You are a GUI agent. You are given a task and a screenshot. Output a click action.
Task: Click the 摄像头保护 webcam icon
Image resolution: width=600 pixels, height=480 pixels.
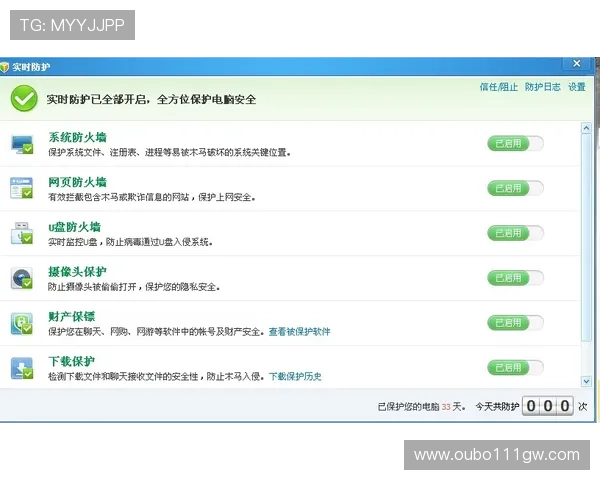pyautogui.click(x=22, y=278)
